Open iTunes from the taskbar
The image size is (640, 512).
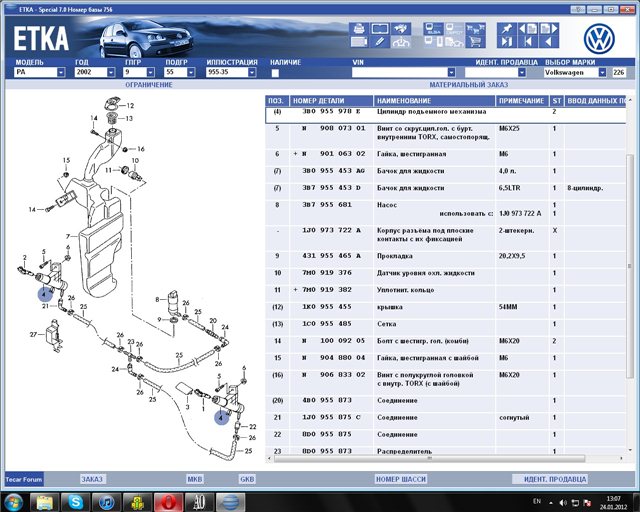tap(107, 502)
